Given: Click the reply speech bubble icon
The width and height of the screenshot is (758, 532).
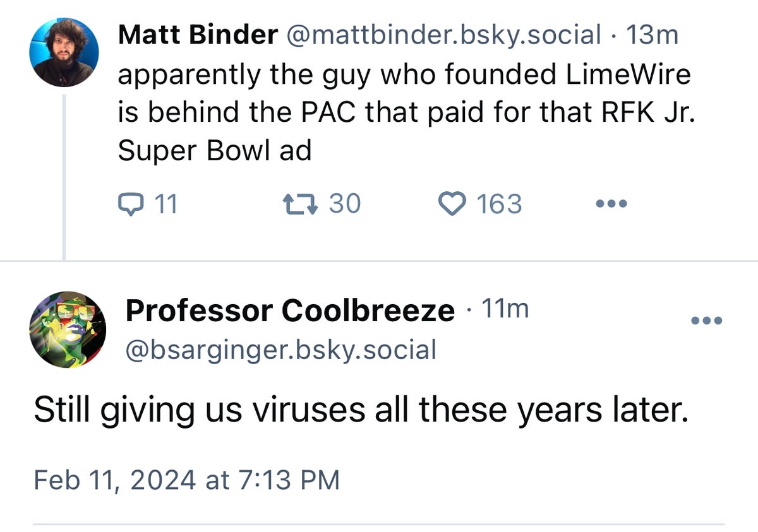Looking at the screenshot, I should (131, 204).
